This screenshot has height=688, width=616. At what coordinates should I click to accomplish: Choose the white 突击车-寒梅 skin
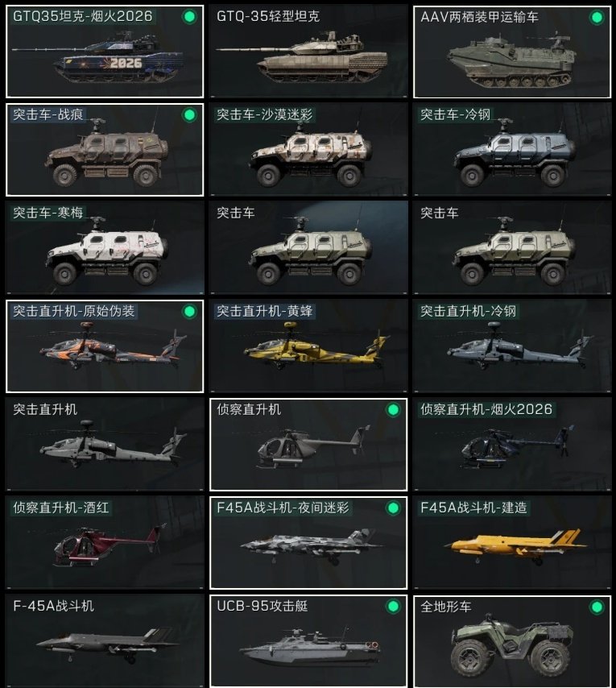(105, 248)
